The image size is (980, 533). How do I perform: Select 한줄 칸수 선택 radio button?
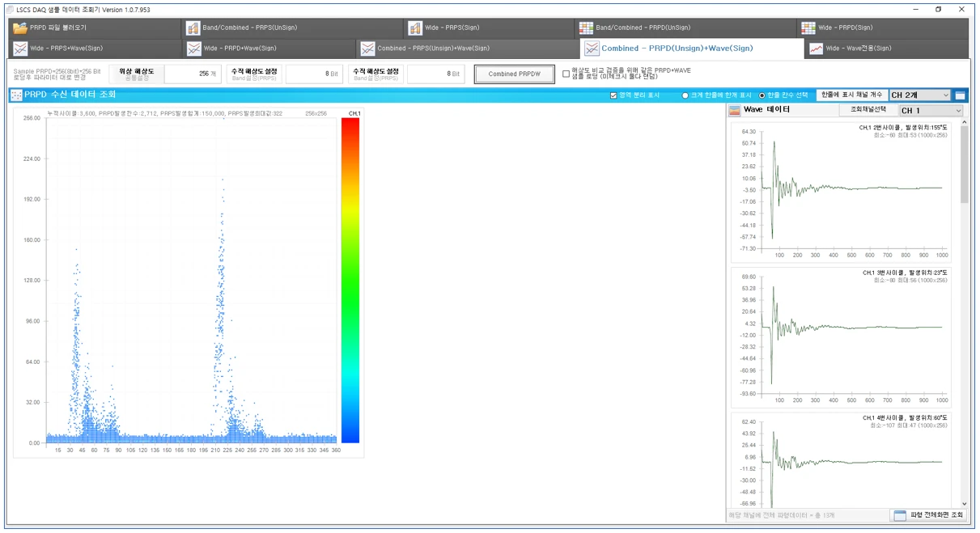[762, 95]
